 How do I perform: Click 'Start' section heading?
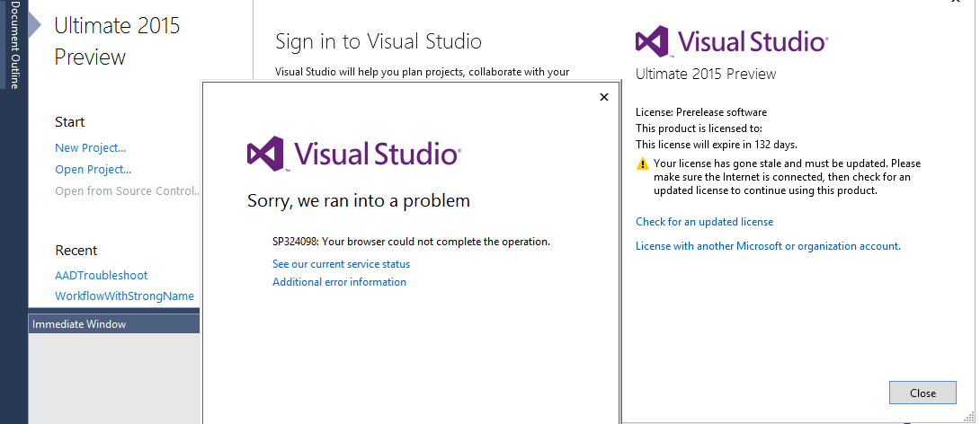point(70,122)
